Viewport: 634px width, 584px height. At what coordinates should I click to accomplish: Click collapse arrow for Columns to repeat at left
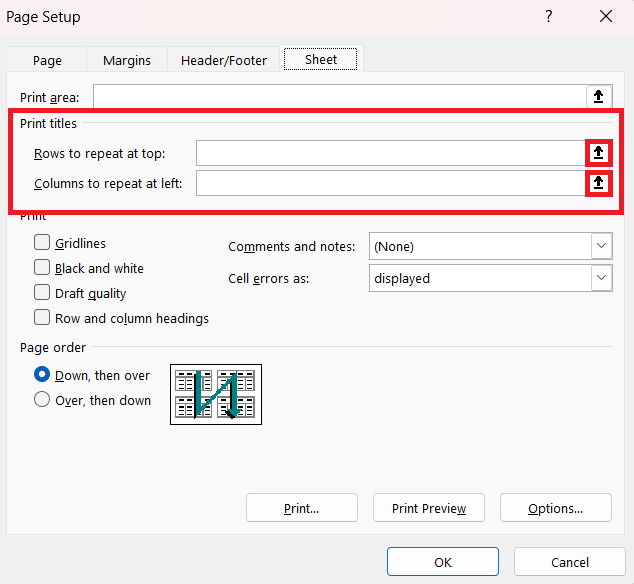[x=598, y=183]
